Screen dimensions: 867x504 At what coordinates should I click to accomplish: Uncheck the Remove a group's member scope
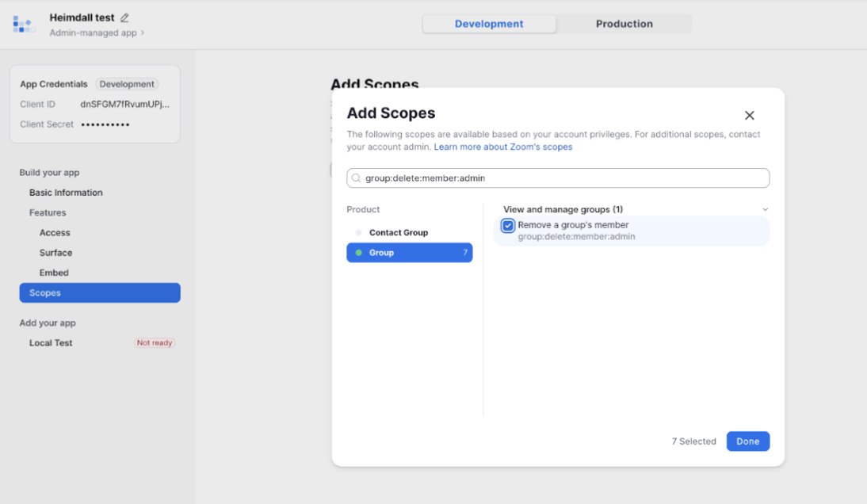(507, 226)
